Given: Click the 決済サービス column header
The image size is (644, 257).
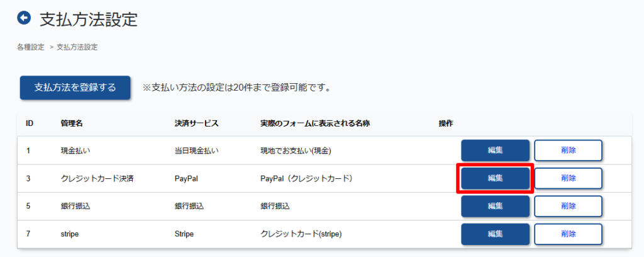Looking at the screenshot, I should point(196,123).
